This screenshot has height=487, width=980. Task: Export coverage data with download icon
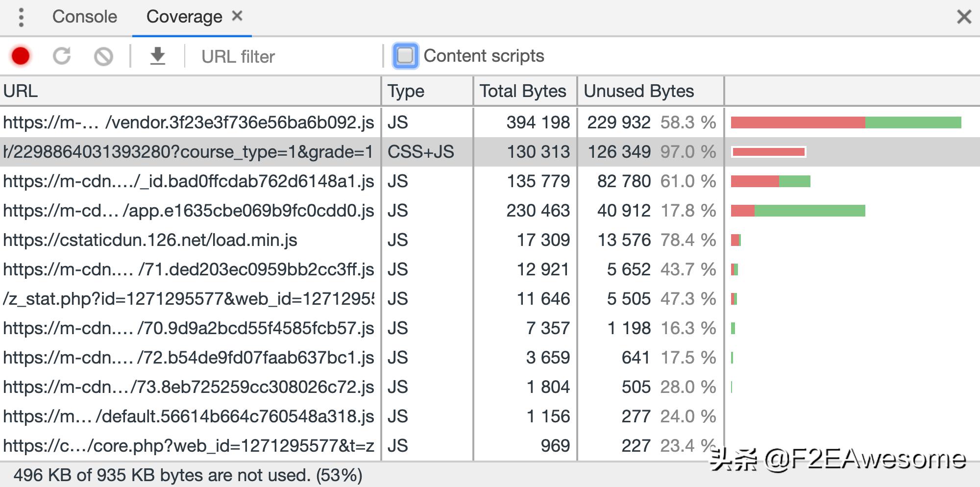click(x=157, y=56)
